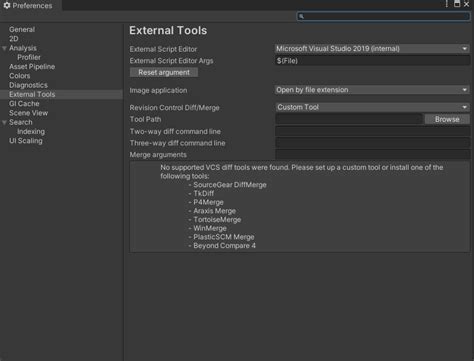The width and height of the screenshot is (474, 361).
Task: Click SourceGear DiffMerge in tools list
Action: (x=230, y=185)
